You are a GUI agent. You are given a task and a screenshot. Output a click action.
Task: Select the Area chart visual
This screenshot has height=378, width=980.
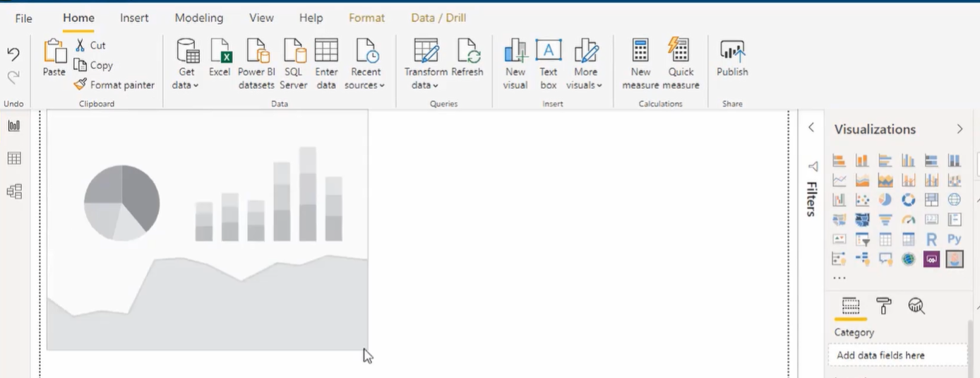862,180
